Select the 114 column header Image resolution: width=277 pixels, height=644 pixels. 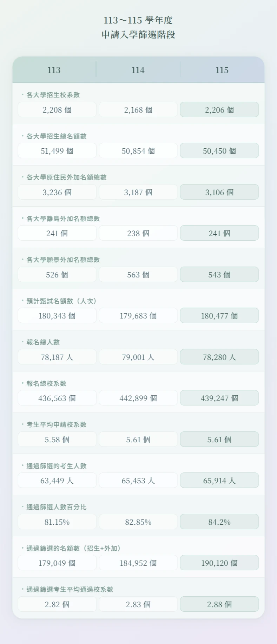point(138,70)
